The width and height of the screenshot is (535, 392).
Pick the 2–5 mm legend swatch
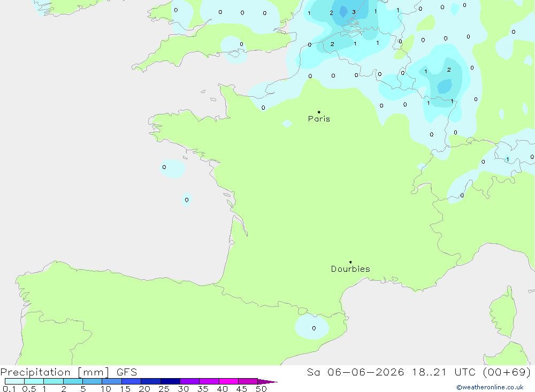73,381
